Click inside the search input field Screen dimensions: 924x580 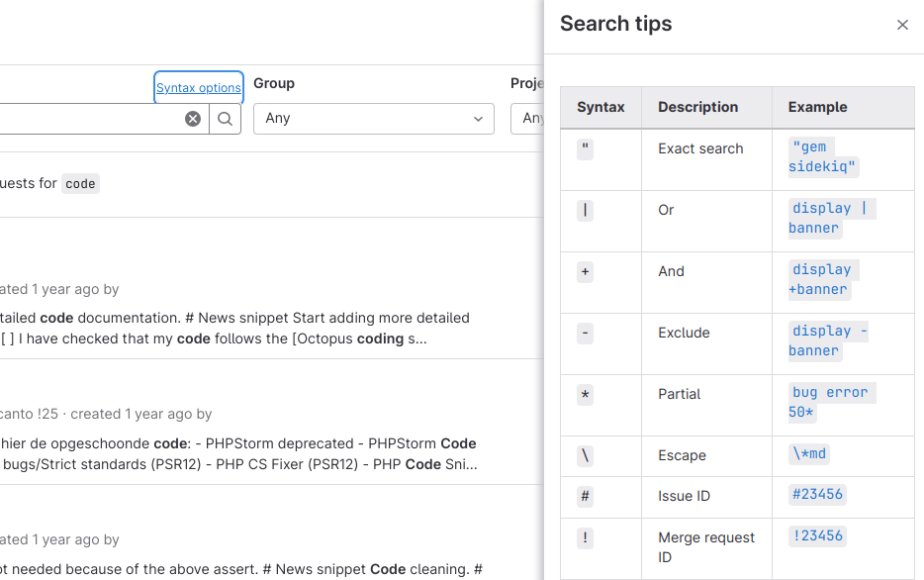(89, 118)
